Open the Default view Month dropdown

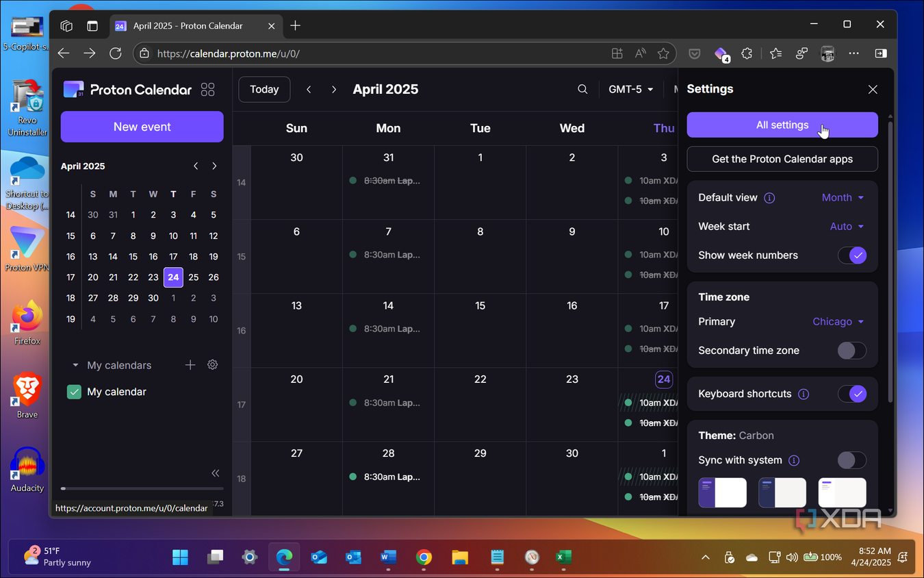click(843, 198)
